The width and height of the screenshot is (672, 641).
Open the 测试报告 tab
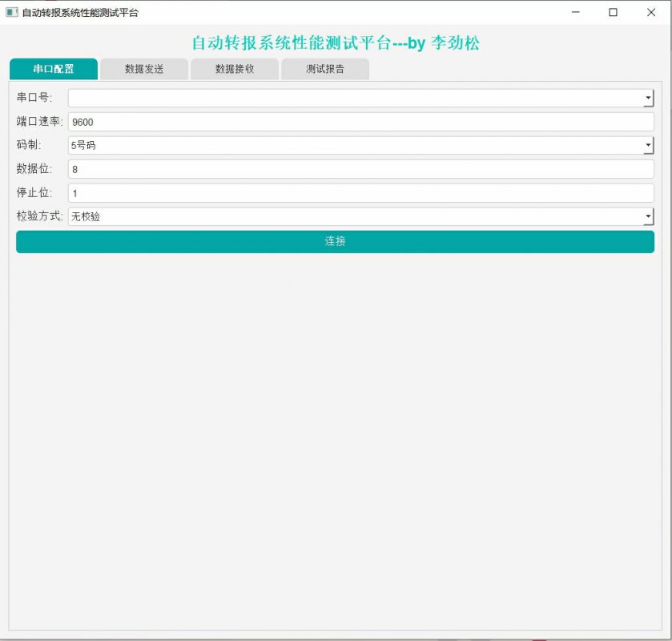(x=324, y=69)
